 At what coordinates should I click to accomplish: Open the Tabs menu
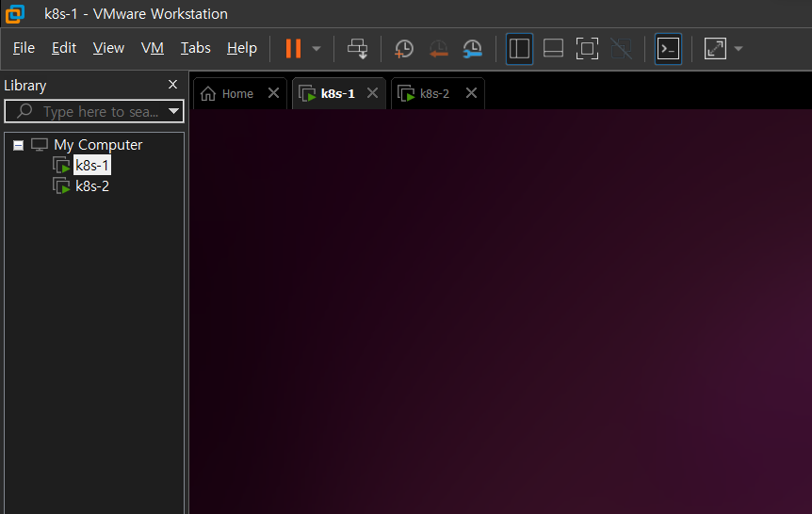coord(195,48)
